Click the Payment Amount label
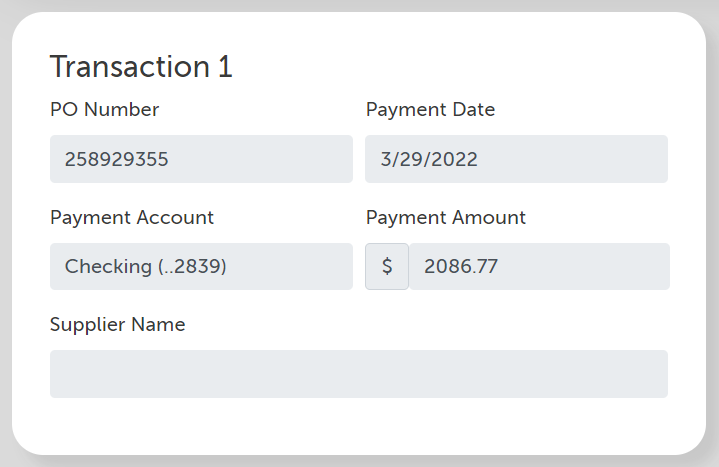Viewport: 719px width, 467px height. click(x=445, y=217)
